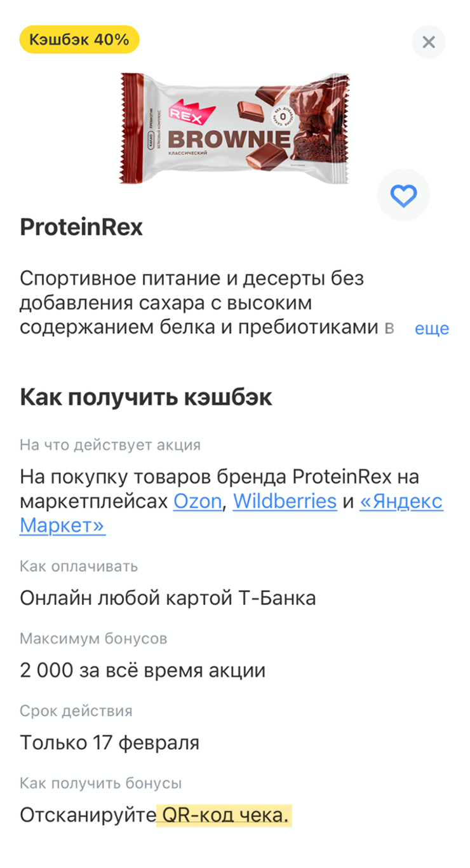Select the "ProteinRex" brand title

[81, 227]
